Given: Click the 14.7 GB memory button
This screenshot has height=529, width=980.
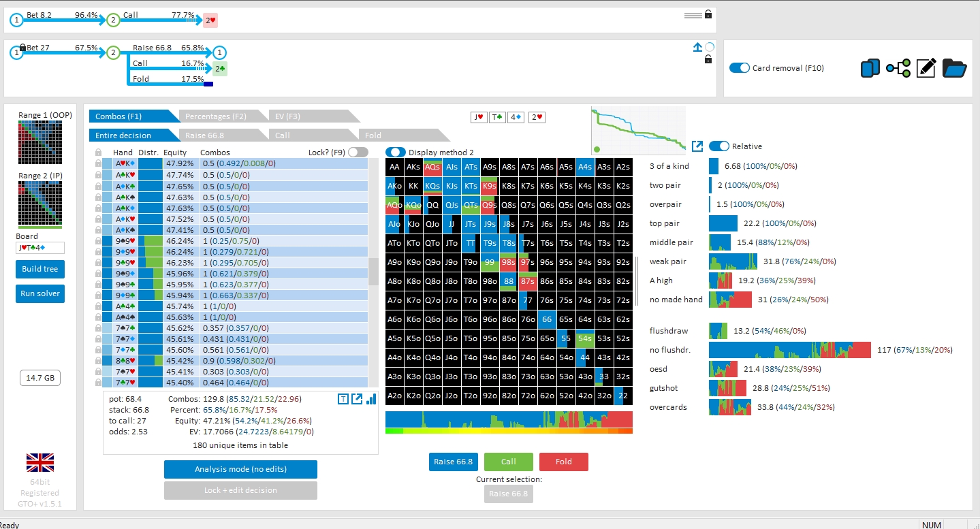Looking at the screenshot, I should tap(40, 378).
